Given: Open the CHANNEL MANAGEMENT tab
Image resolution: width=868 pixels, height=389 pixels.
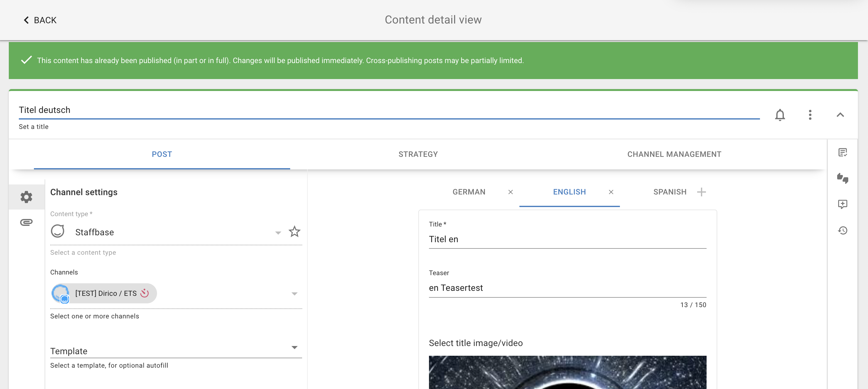Looking at the screenshot, I should (x=674, y=154).
